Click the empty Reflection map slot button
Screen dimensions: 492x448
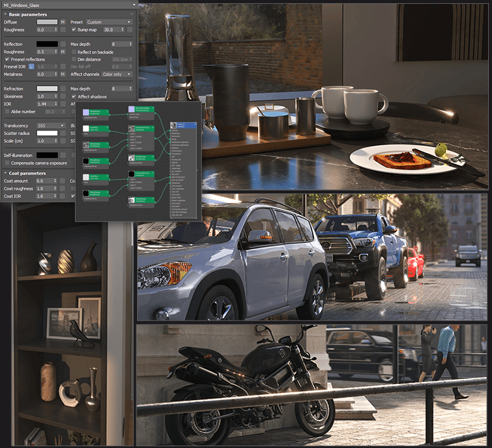point(63,44)
